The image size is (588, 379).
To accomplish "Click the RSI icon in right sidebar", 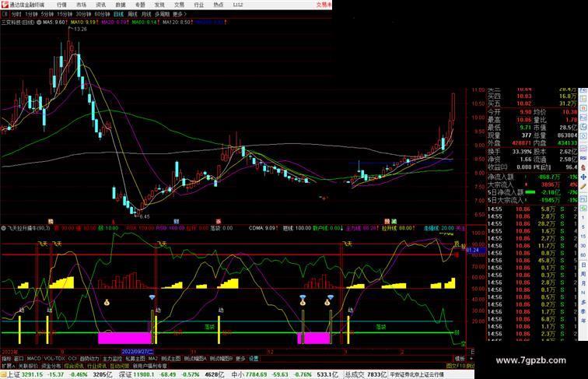I will click(583, 159).
